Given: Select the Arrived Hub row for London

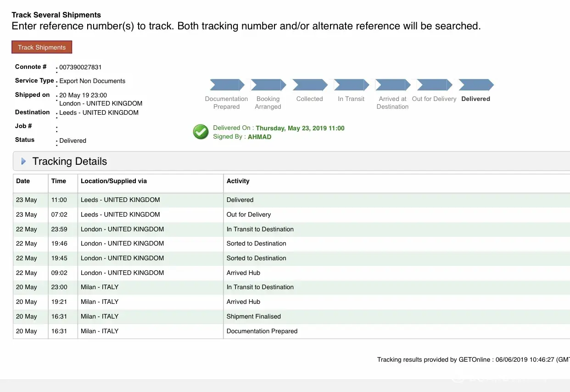Looking at the screenshot, I should coord(292,273).
